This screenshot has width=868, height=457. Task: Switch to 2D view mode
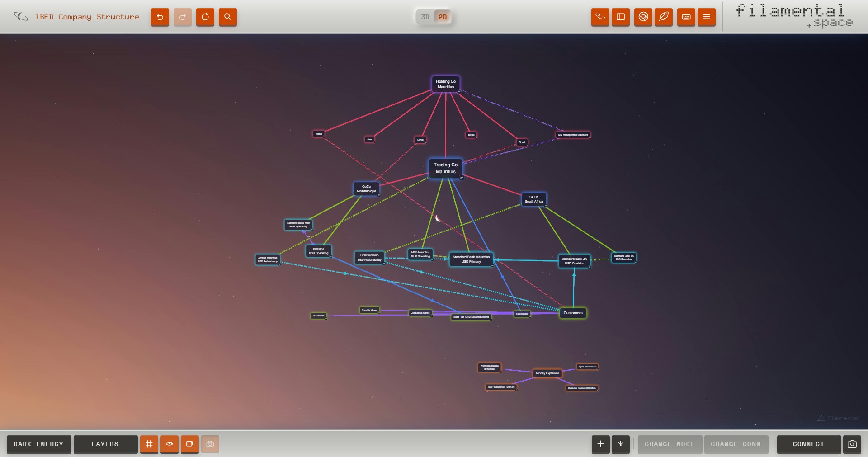443,17
